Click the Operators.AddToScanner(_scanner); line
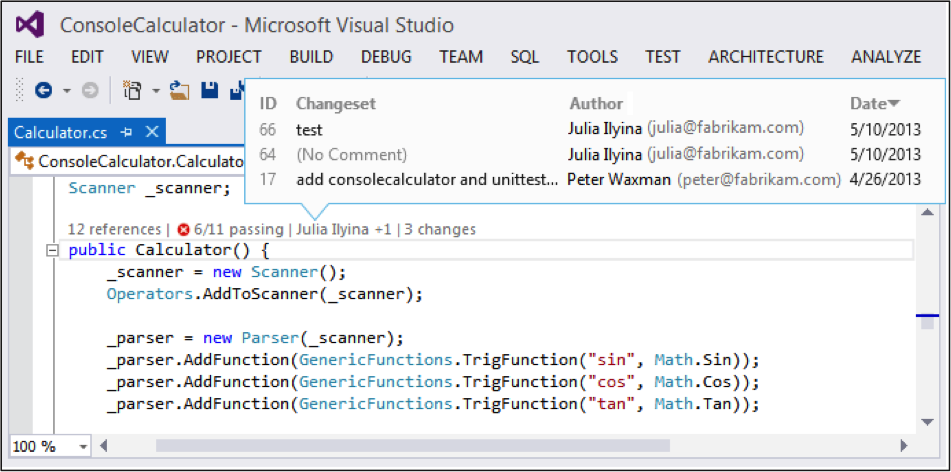Screen dimensions: 951x472 264,295
